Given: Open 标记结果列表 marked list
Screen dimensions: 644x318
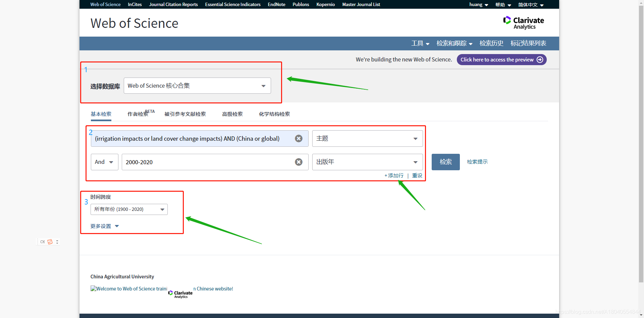Looking at the screenshot, I should (x=528, y=43).
